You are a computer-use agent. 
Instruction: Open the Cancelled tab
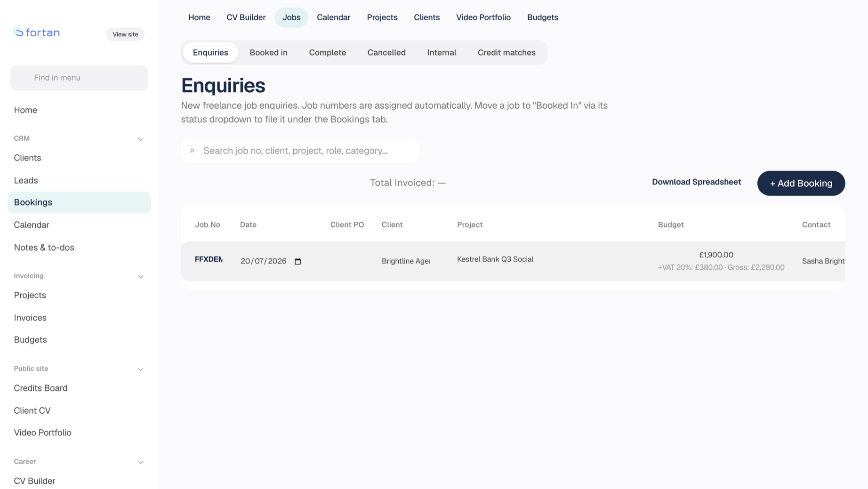pyautogui.click(x=386, y=52)
